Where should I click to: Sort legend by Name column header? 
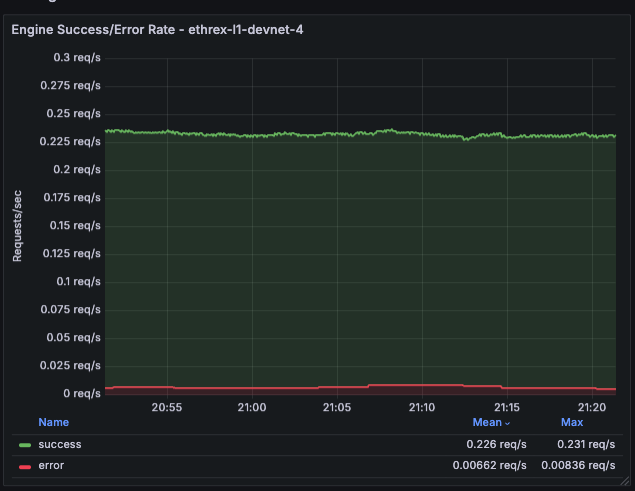pyautogui.click(x=53, y=422)
